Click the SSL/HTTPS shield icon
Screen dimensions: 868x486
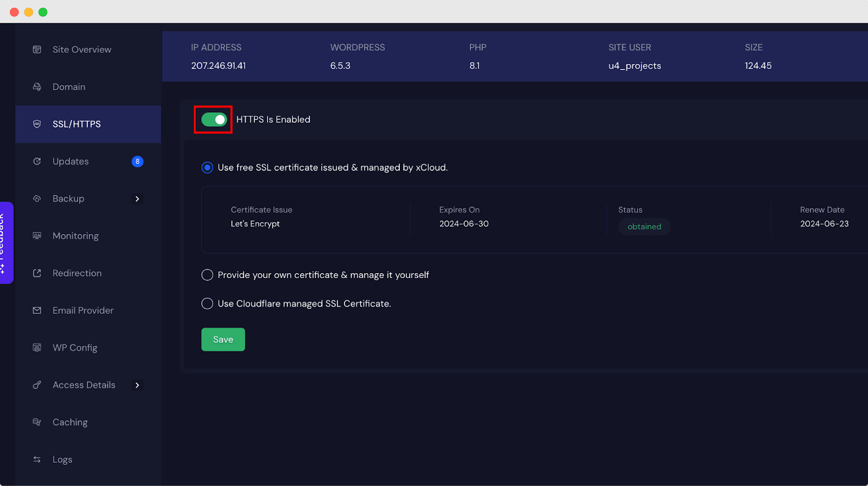[x=37, y=124]
